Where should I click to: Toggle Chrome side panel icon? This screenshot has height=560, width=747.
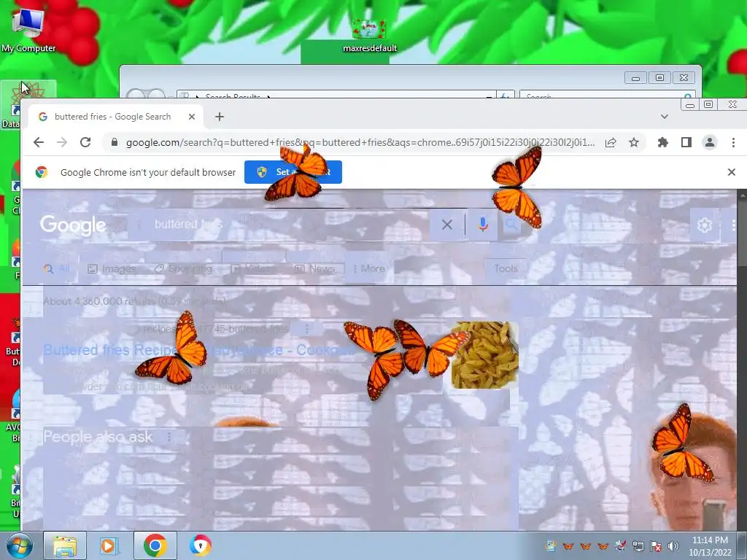point(686,142)
